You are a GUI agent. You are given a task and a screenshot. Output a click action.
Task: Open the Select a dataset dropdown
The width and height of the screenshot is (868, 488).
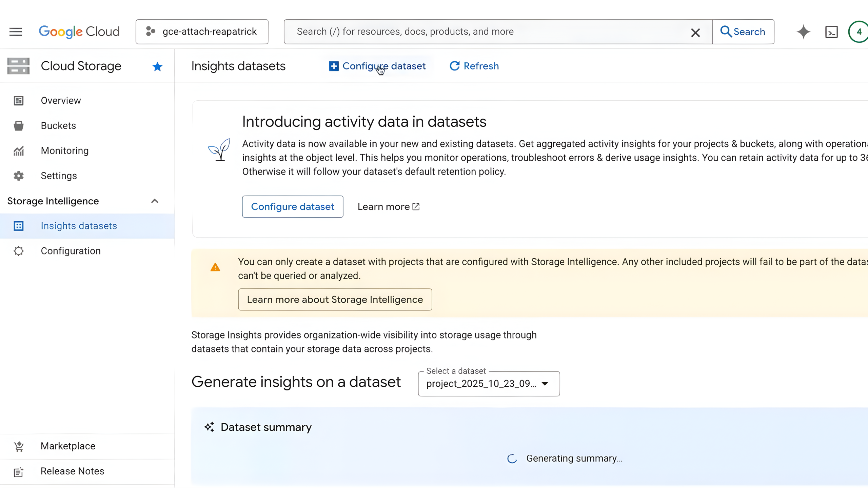(x=489, y=384)
